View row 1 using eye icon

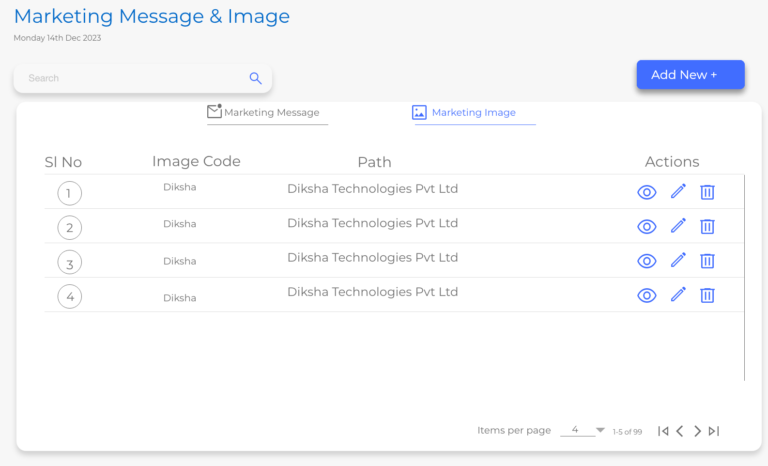[x=647, y=193]
